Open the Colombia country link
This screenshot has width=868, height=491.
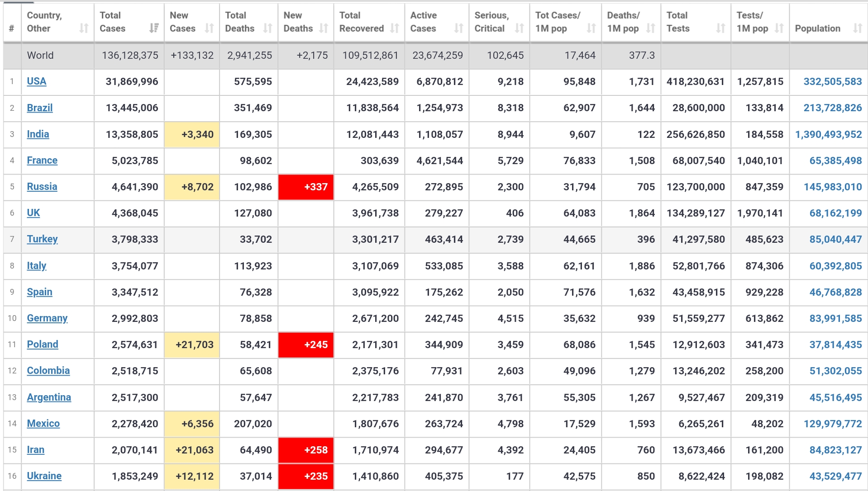point(48,371)
